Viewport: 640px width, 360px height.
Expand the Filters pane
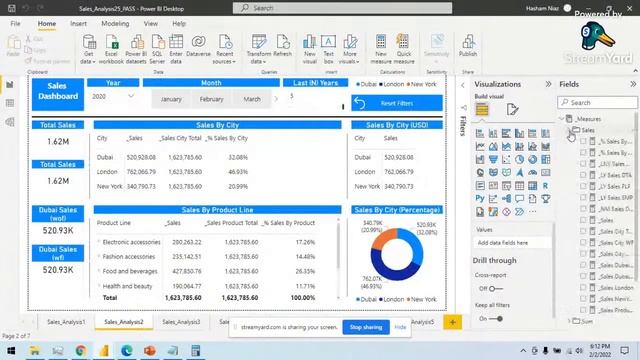tap(462, 86)
